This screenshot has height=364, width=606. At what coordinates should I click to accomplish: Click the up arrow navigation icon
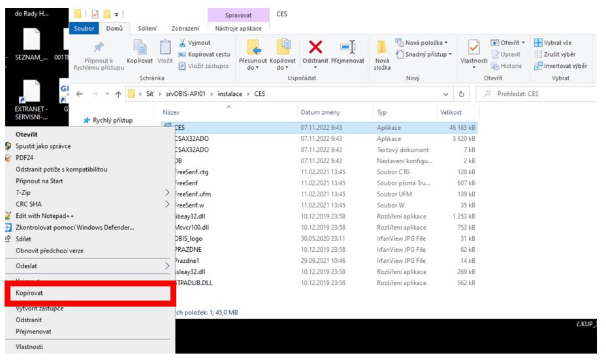(x=118, y=94)
